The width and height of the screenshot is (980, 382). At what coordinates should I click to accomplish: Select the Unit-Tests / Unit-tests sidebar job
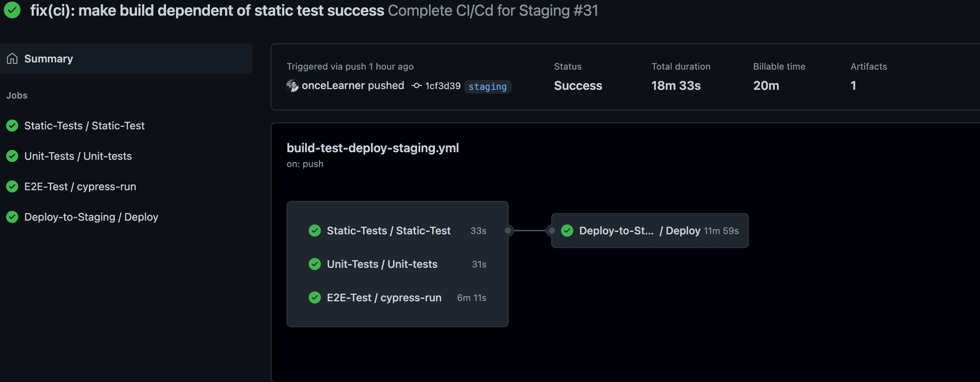tap(78, 156)
